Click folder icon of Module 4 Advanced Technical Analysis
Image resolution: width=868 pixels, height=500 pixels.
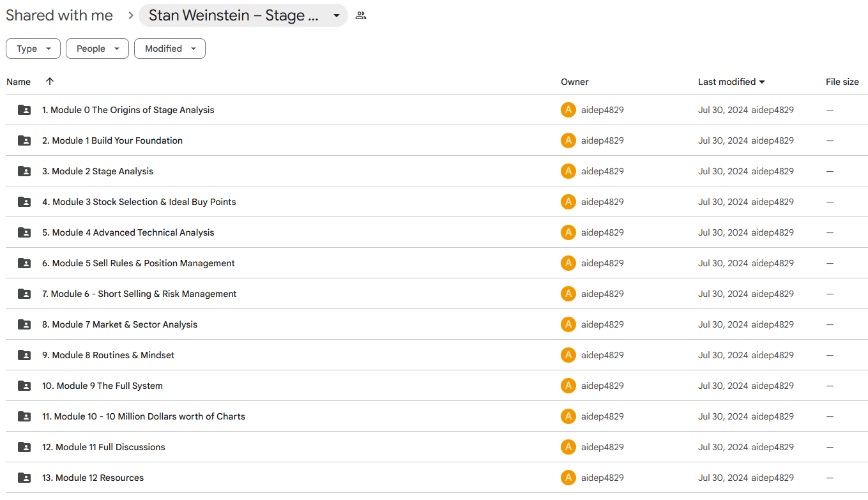[24, 232]
